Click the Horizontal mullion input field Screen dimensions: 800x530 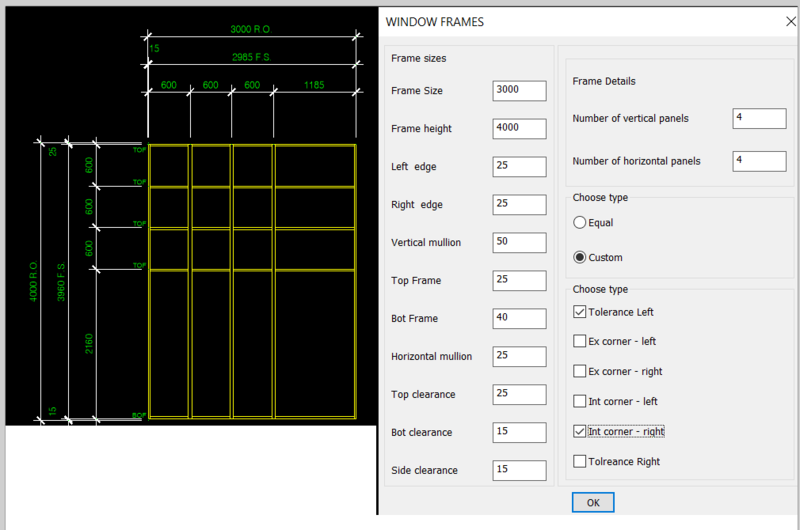[x=519, y=357]
